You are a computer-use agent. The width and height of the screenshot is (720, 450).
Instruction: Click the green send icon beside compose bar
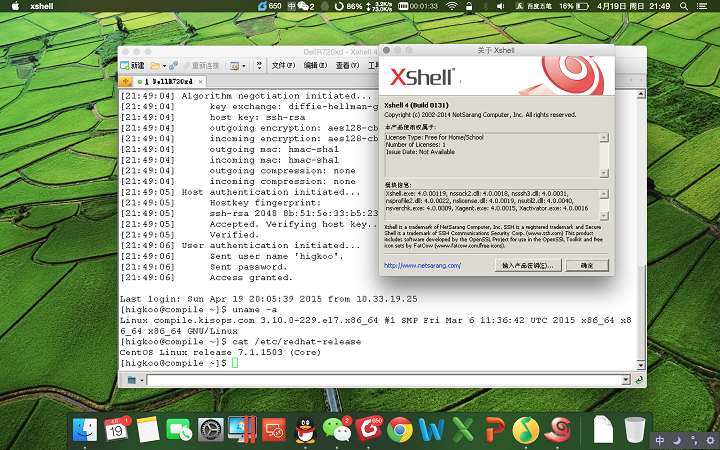(x=639, y=380)
